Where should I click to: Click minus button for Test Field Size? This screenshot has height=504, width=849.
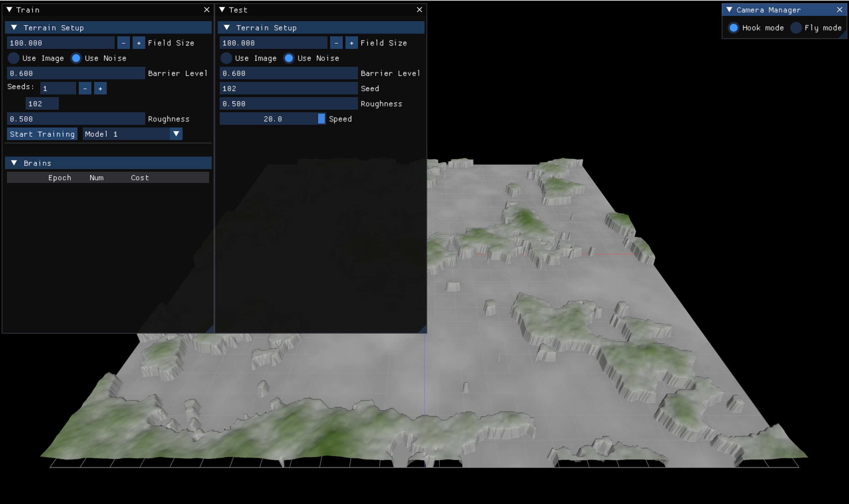coord(336,43)
